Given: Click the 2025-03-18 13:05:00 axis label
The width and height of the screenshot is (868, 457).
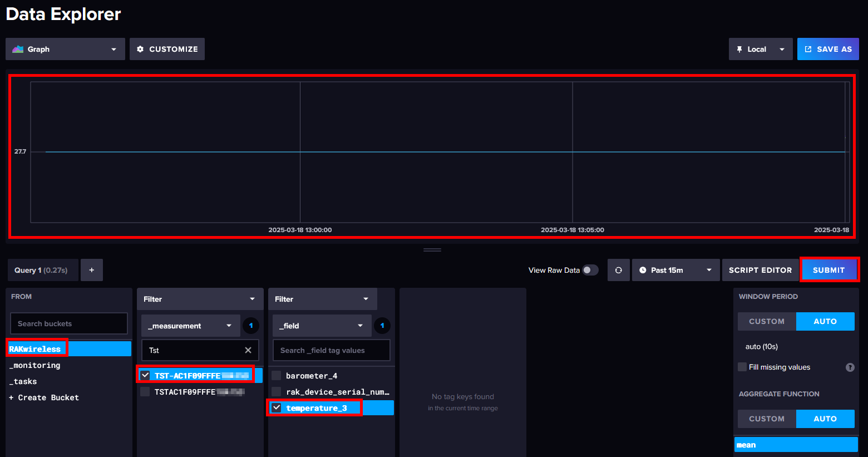Looking at the screenshot, I should (573, 230).
